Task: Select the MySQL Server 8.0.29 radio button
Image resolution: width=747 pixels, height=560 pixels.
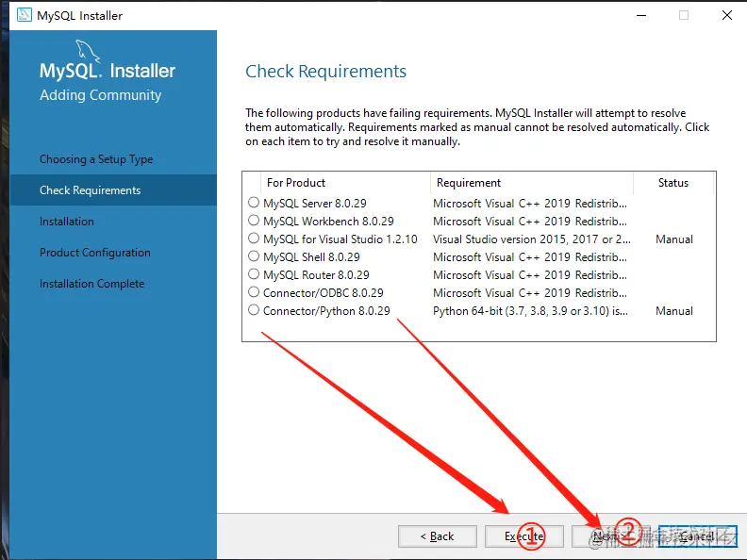Action: click(x=254, y=203)
